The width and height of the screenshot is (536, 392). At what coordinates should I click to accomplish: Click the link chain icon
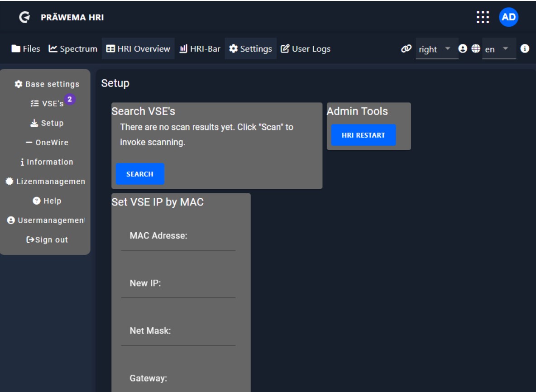point(406,48)
